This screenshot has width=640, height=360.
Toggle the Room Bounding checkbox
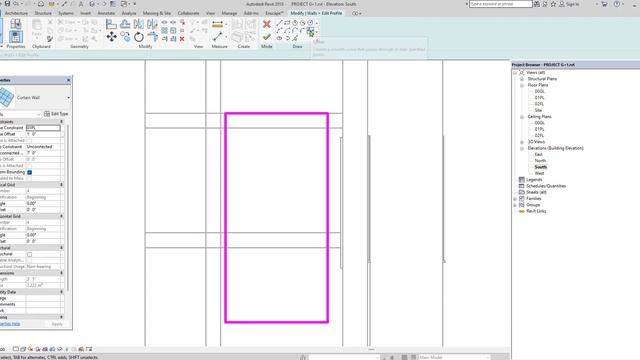29,172
